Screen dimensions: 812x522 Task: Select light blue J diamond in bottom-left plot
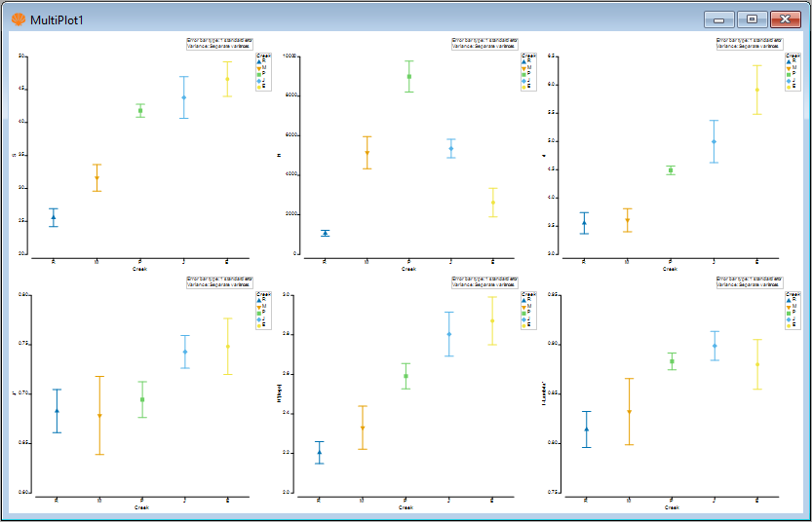[x=185, y=352]
